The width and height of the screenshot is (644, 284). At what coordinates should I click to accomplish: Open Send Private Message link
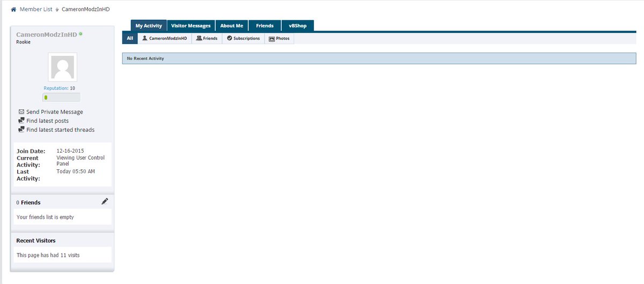[55, 112]
